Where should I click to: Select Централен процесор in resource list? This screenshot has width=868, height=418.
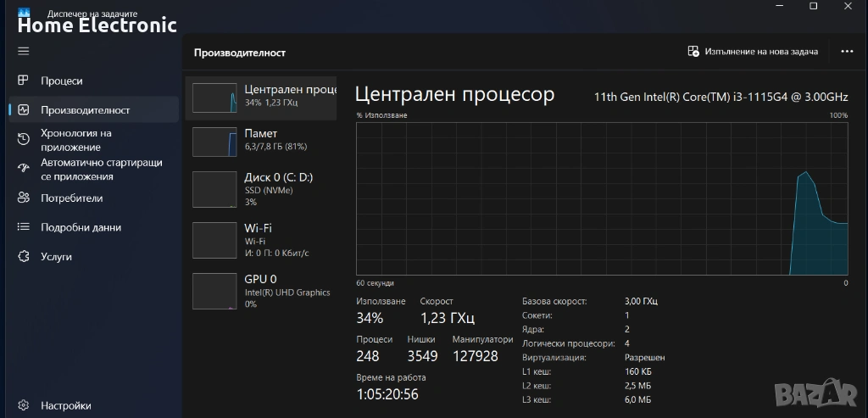point(261,98)
